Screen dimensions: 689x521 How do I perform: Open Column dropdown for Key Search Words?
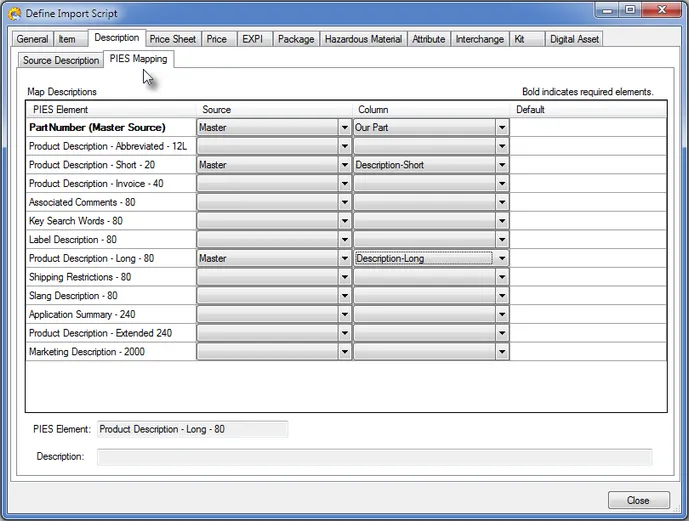point(502,221)
